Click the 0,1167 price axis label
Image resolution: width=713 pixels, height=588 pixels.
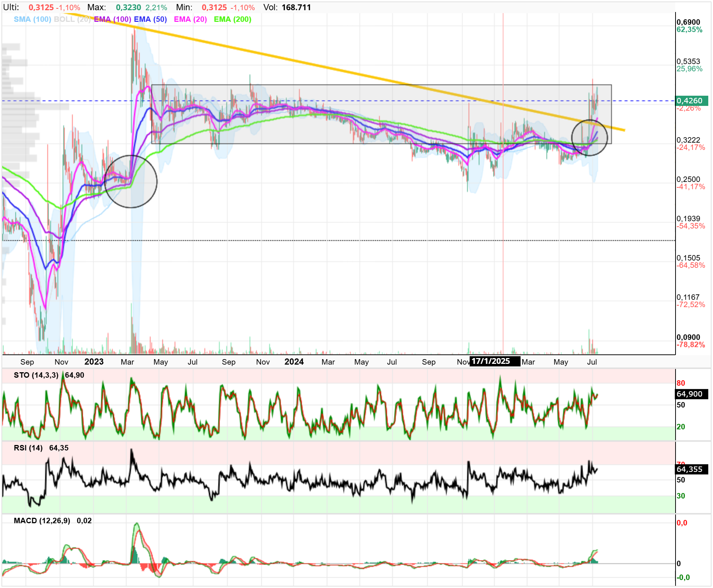coord(688,297)
